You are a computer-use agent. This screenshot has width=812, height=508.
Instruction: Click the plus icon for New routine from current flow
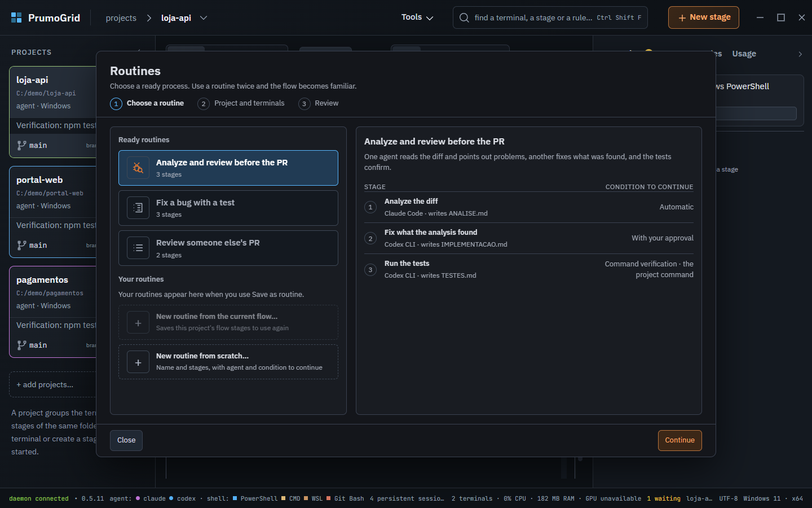138,322
